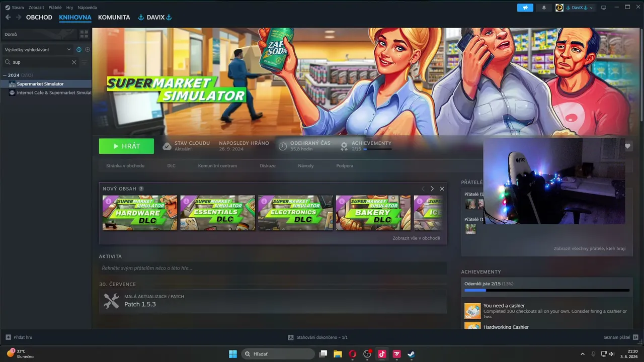Switch to Big Picture mode icon

click(x=604, y=8)
